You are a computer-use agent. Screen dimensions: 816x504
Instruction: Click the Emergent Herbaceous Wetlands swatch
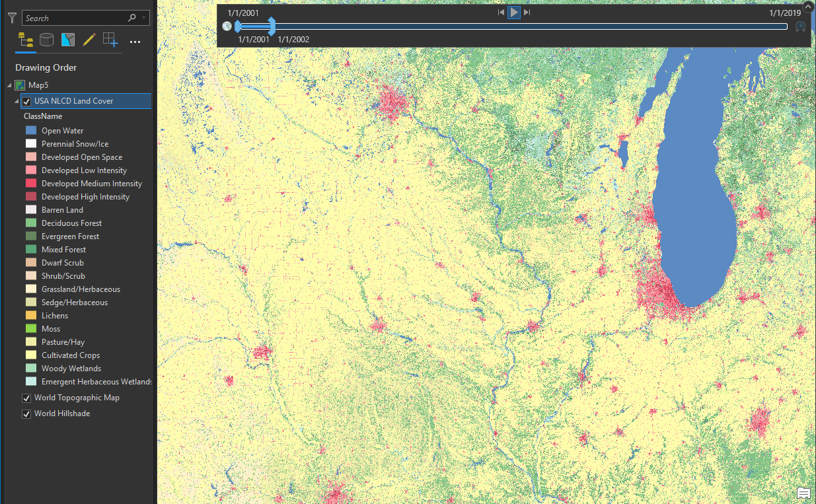[30, 382]
